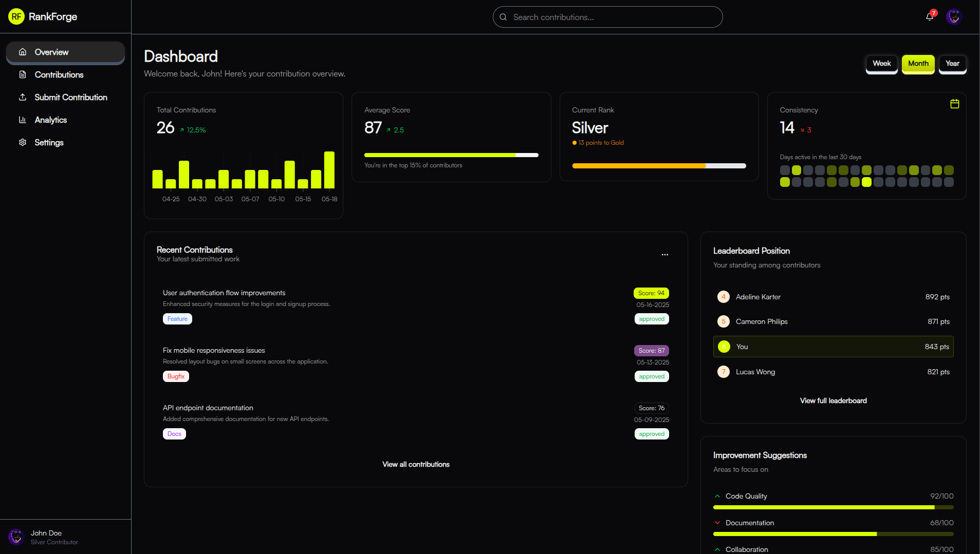Click the profile avatar in the top bar
This screenshot has width=980, height=554.
(954, 16)
